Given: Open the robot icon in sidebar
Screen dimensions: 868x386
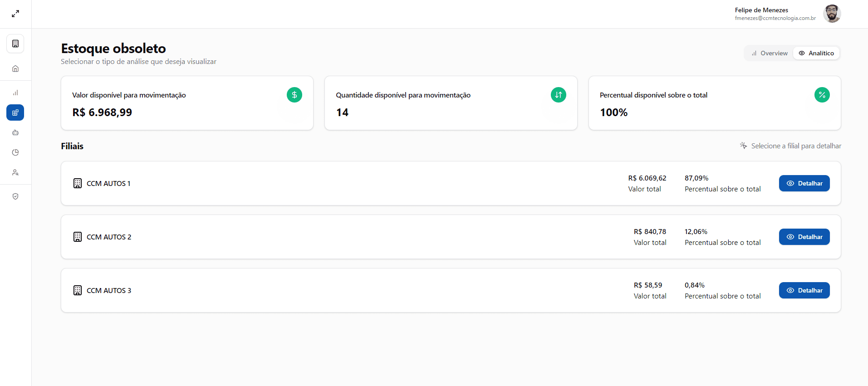Looking at the screenshot, I should tap(15, 132).
